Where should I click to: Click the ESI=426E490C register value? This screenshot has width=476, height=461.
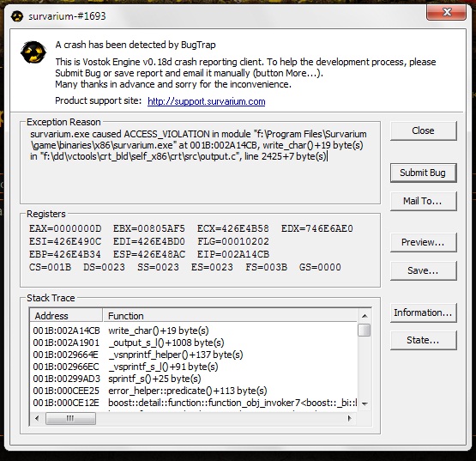pyautogui.click(x=65, y=241)
